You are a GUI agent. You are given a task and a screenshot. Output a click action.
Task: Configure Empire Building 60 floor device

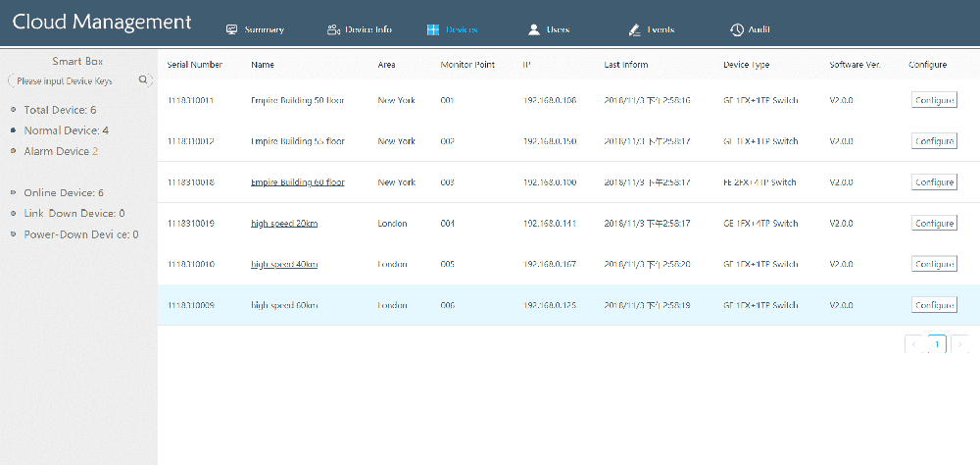(934, 182)
